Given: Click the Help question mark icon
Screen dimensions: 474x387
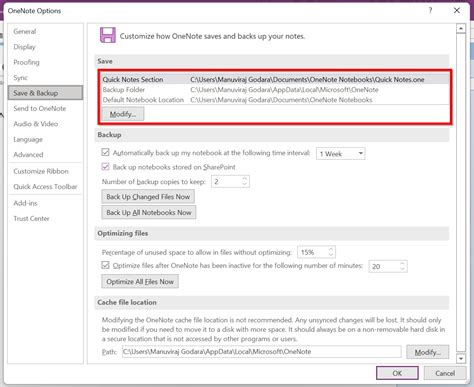Looking at the screenshot, I should tap(430, 11).
